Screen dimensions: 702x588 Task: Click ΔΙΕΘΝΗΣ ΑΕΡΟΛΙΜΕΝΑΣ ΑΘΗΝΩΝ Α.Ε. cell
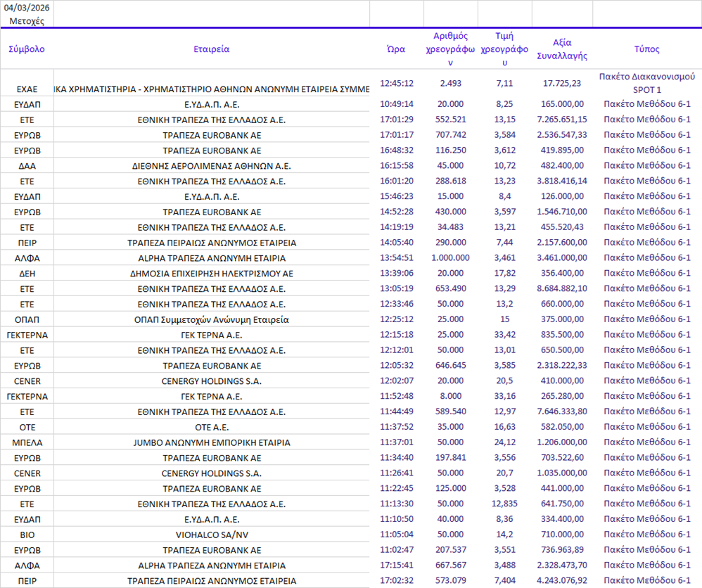tap(211, 166)
